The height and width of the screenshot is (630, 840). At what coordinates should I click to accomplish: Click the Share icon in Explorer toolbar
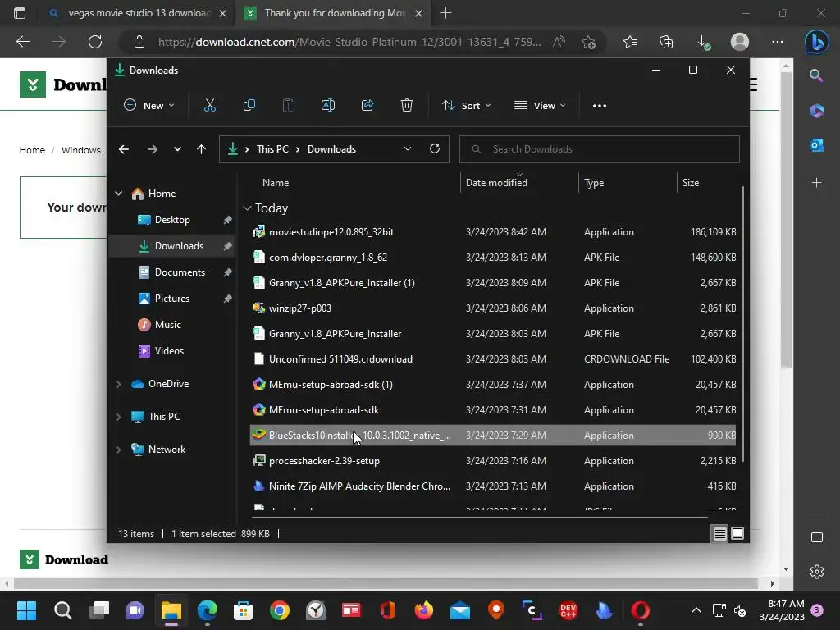tap(367, 106)
